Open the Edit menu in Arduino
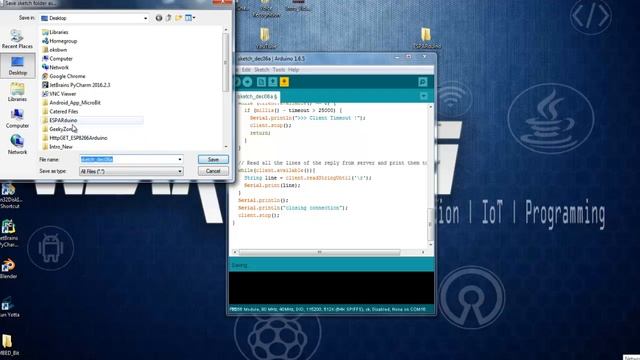Screen dimensions: 640x360 click(x=246, y=70)
